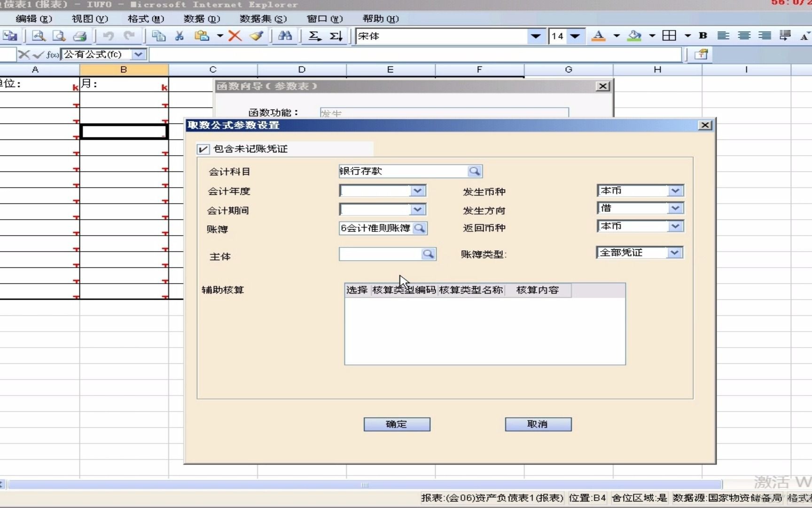Click the fill color bucket icon

pos(635,36)
